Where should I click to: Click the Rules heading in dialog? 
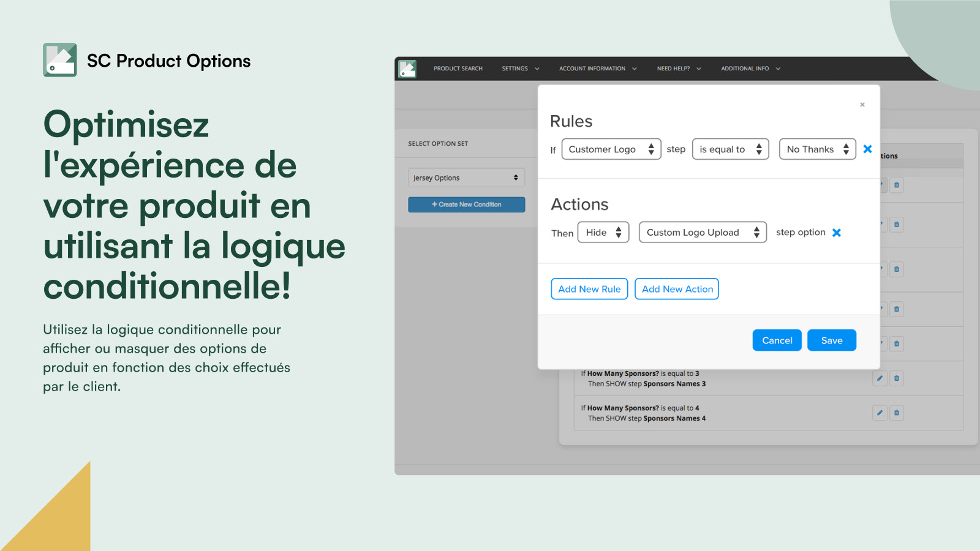pos(571,121)
